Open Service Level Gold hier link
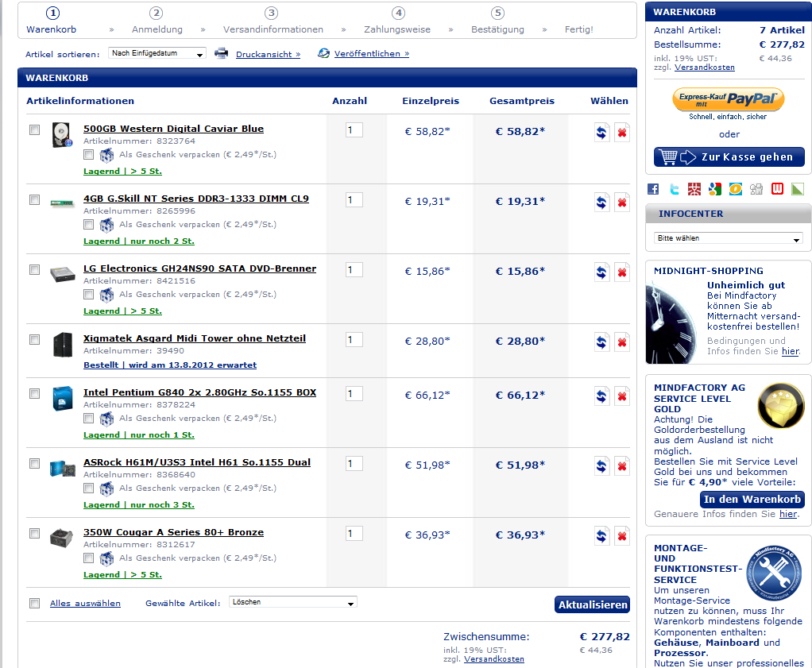The width and height of the screenshot is (812, 668). coord(788,514)
